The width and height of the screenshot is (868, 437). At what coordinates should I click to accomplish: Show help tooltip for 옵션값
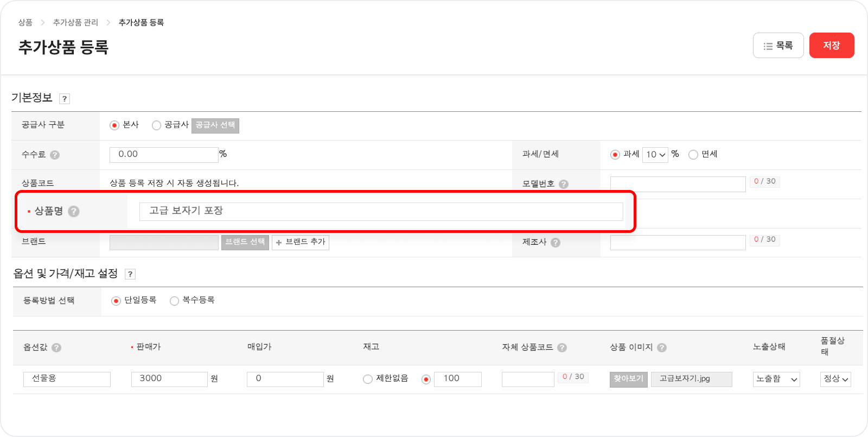tap(56, 347)
